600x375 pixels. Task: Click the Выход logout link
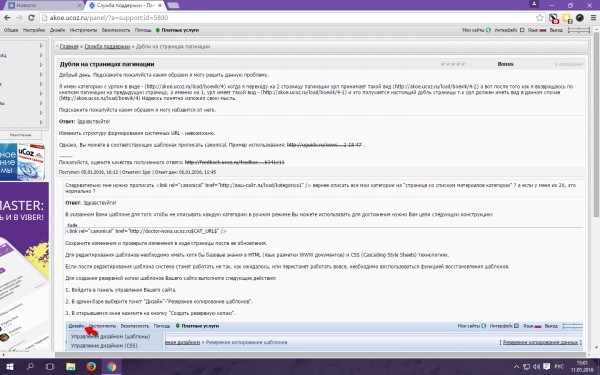click(556, 30)
